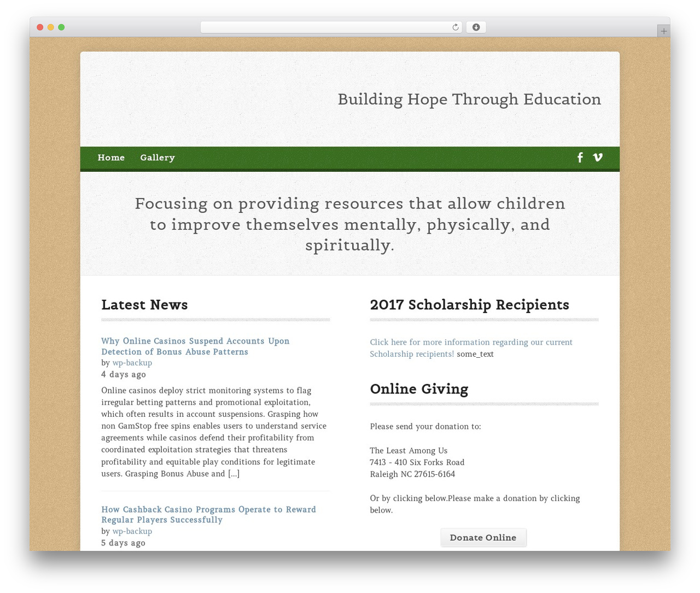Click the Building Hope Through Education title
Viewport: 700px width, 593px height.
(x=469, y=99)
